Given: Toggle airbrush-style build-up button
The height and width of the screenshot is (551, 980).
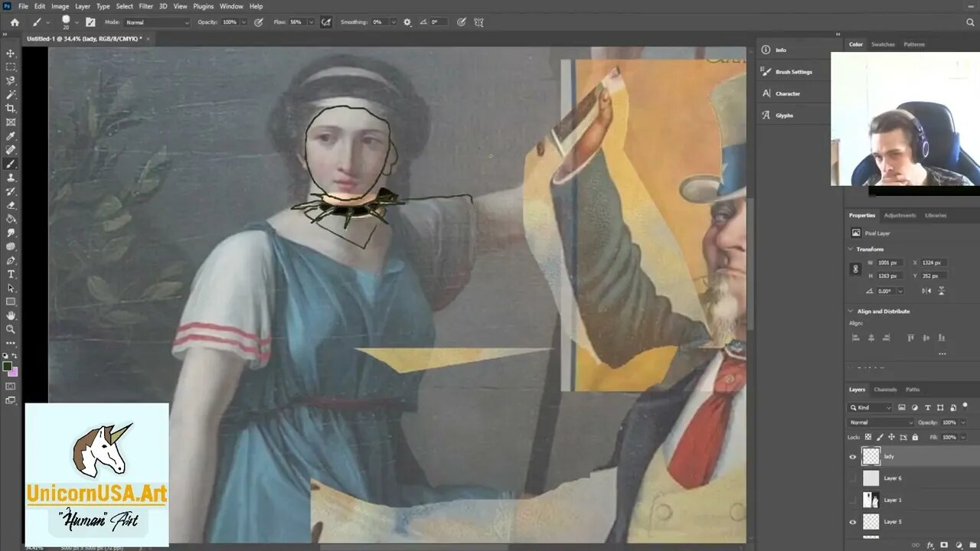Looking at the screenshot, I should 326,22.
